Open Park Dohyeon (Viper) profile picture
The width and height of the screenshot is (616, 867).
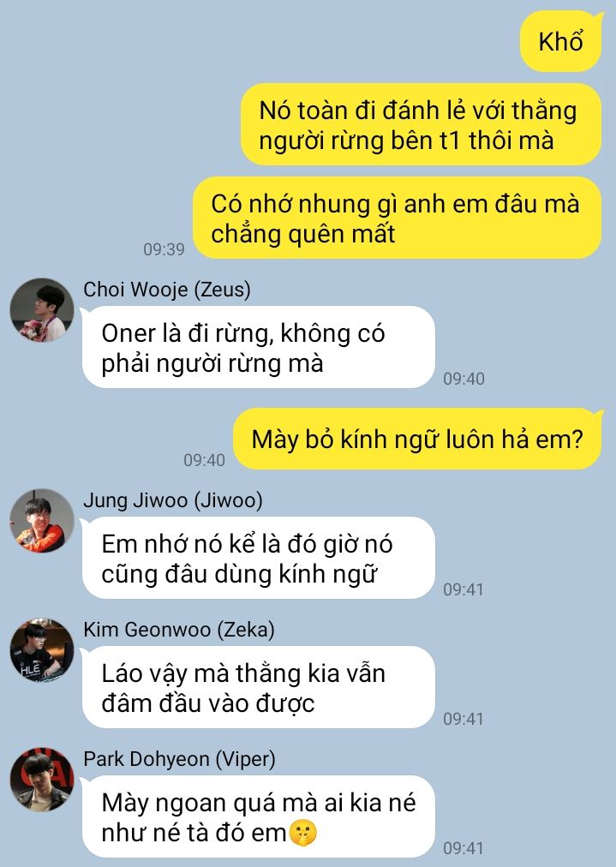point(42,779)
